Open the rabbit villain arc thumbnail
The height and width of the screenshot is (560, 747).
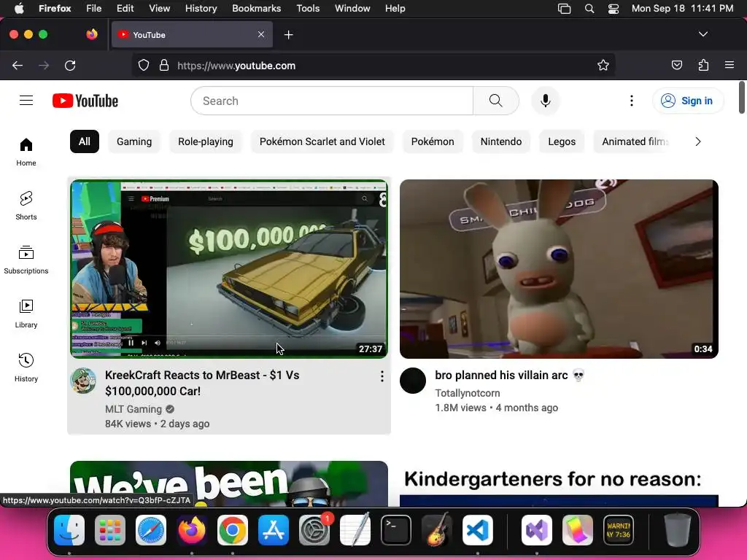coord(559,268)
